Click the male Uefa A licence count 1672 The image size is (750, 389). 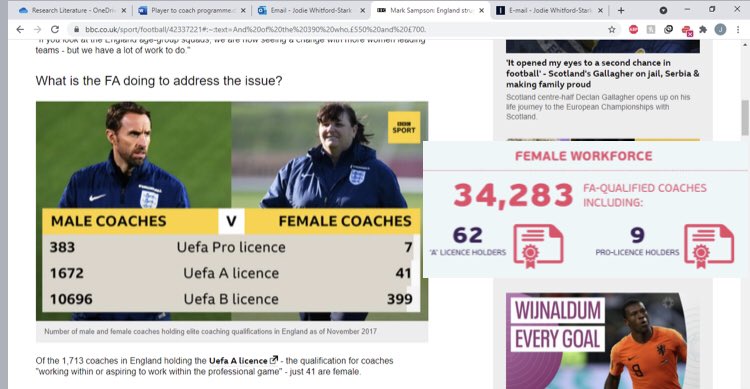(67, 273)
